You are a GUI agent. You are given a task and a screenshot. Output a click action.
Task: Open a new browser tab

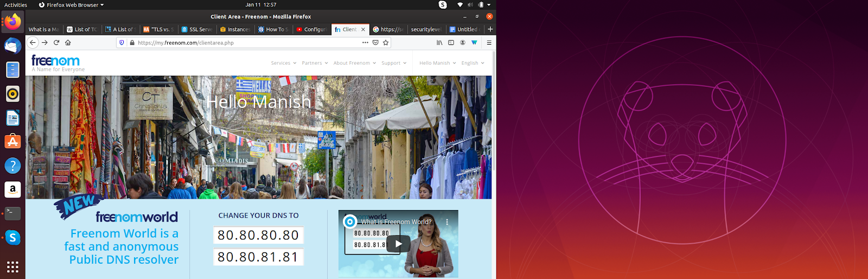coord(490,29)
